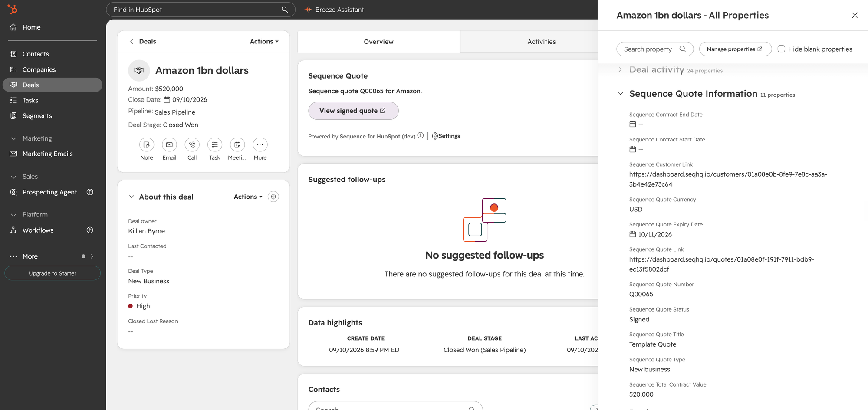This screenshot has width=868, height=410.
Task: Open Sequence Quote Settings
Action: click(x=446, y=136)
